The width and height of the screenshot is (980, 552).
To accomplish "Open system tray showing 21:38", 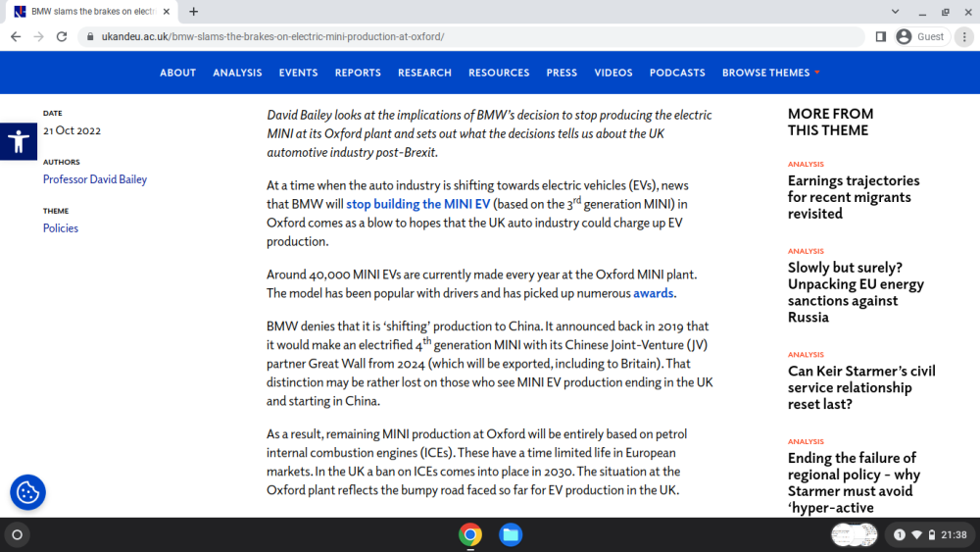I will click(x=931, y=534).
